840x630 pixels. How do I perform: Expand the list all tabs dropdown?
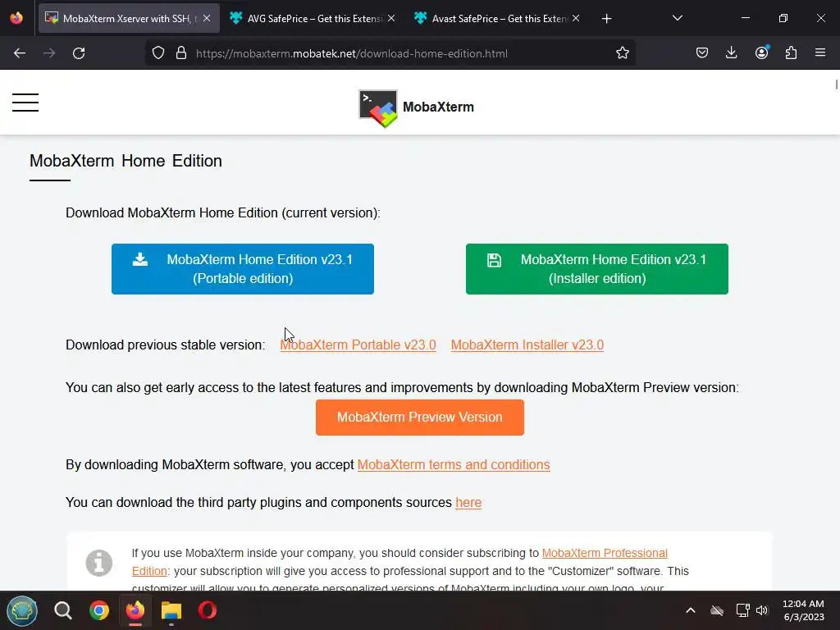677,18
